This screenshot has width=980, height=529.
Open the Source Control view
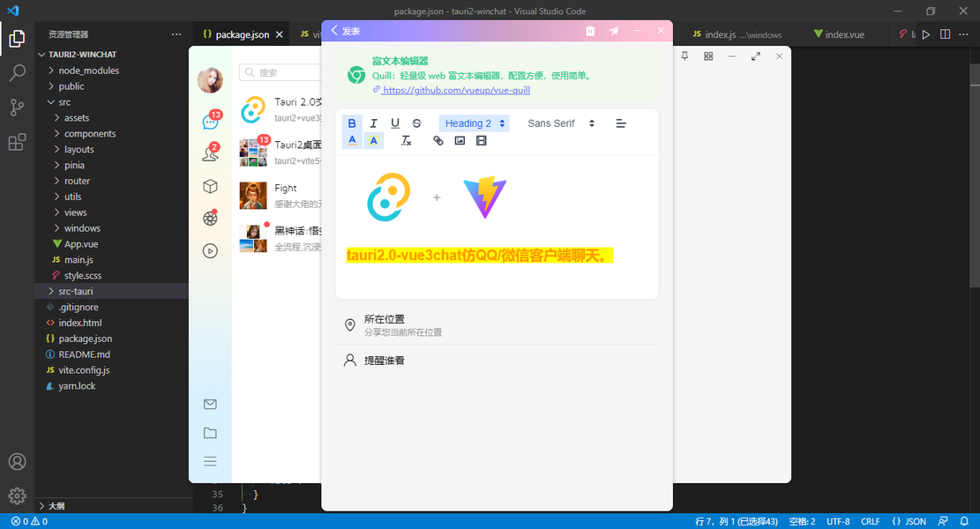click(17, 108)
